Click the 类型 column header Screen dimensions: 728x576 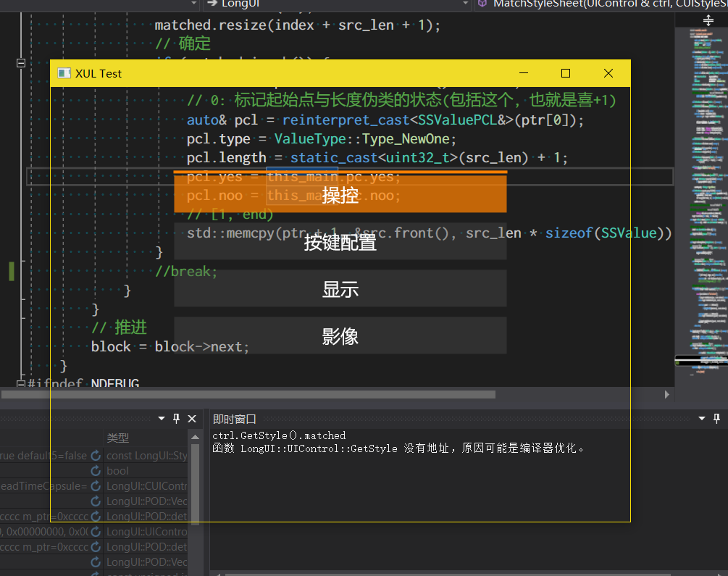point(118,438)
